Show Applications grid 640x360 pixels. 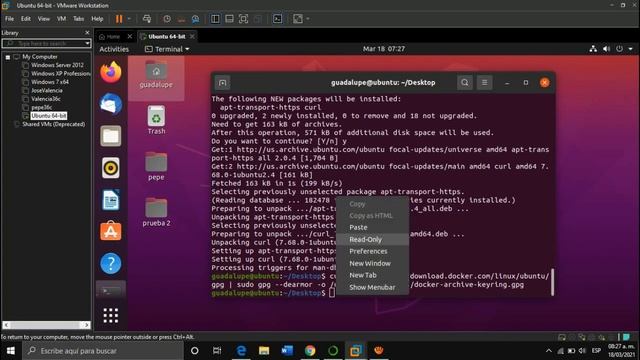(111, 316)
